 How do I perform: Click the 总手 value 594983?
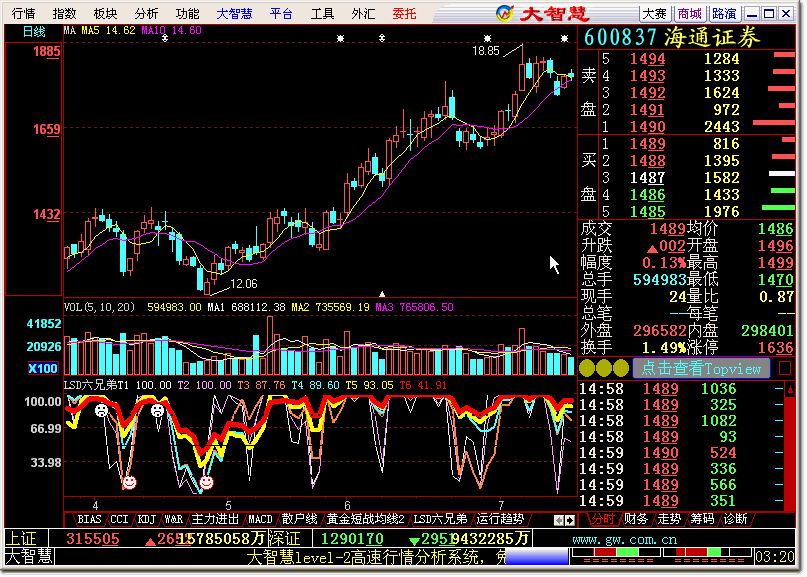pyautogui.click(x=659, y=279)
